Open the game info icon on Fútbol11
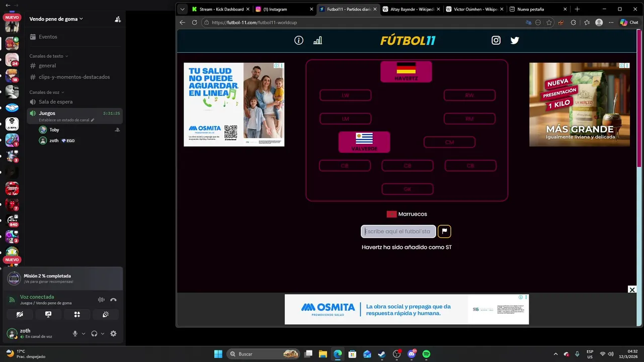 point(299,40)
